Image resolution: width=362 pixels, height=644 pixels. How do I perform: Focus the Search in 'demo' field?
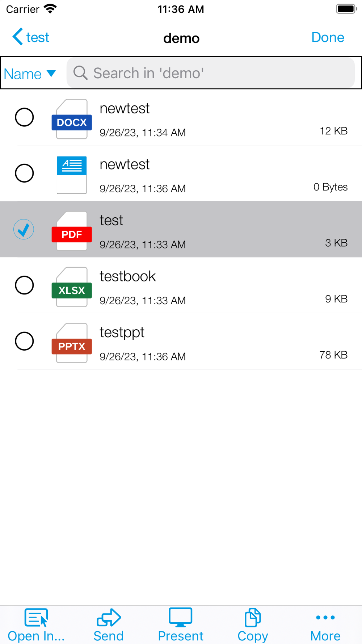[x=210, y=73]
